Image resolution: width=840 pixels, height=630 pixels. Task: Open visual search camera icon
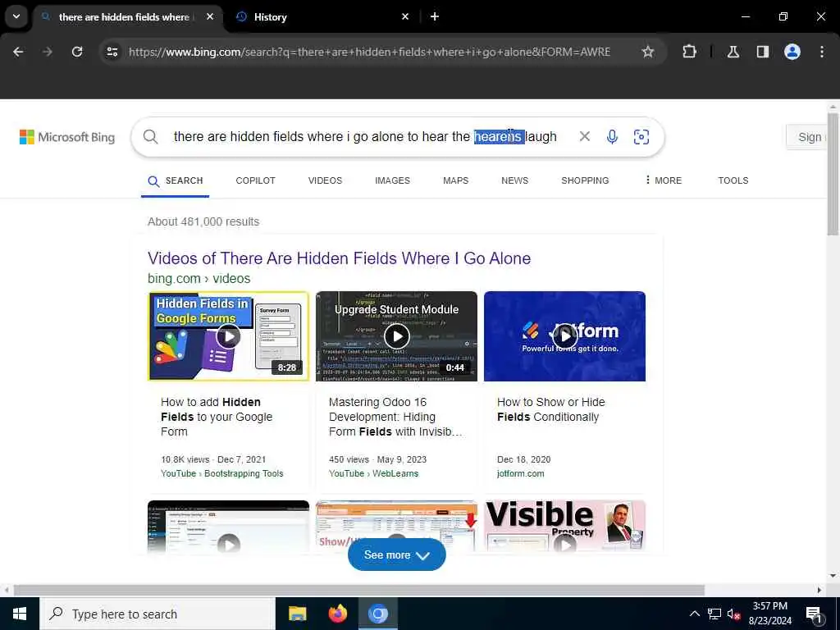(x=641, y=137)
